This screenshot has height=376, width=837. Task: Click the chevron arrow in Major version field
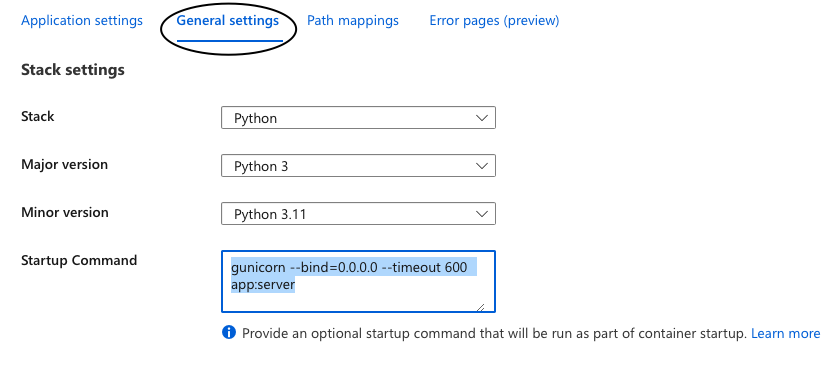pyautogui.click(x=481, y=166)
